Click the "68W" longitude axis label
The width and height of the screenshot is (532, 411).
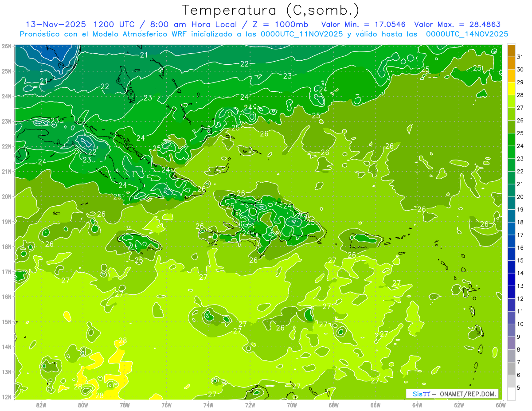(x=333, y=405)
